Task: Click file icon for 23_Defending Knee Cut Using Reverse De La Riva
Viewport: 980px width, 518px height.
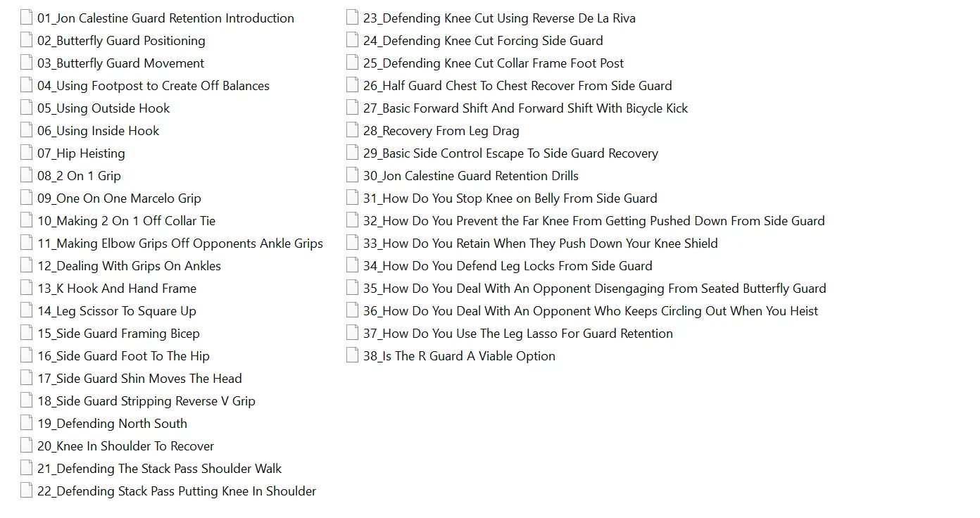Action: 353,18
